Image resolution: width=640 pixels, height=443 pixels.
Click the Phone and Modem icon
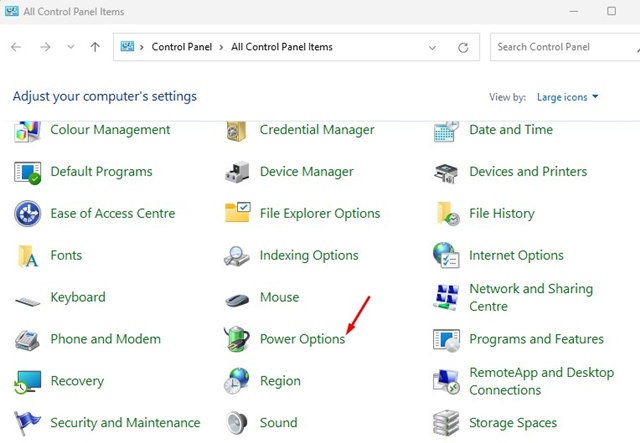pyautogui.click(x=27, y=340)
